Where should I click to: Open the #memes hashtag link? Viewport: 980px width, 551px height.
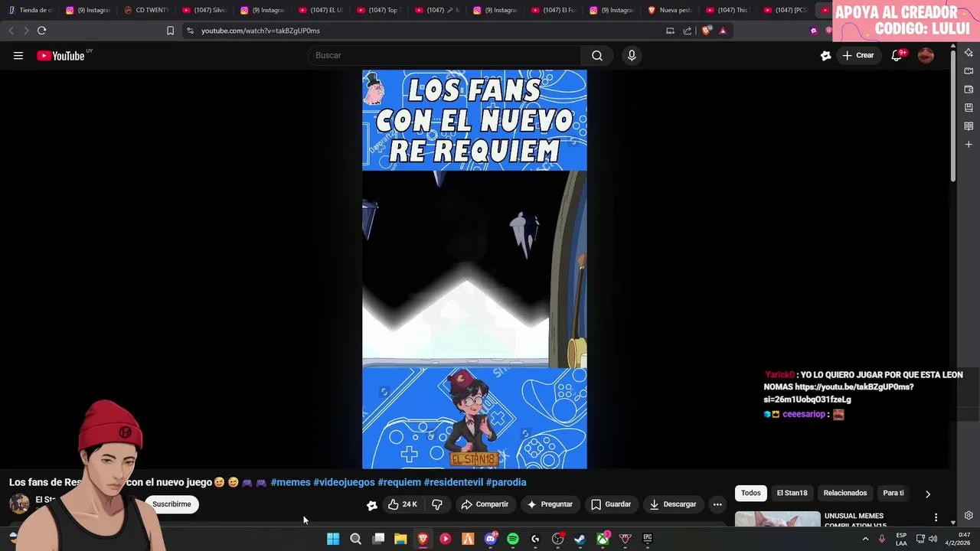(290, 482)
